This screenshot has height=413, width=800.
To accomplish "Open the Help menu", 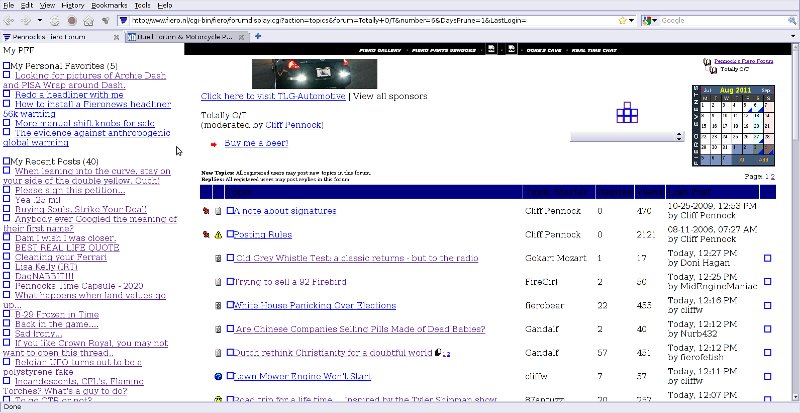I will coord(164,5).
